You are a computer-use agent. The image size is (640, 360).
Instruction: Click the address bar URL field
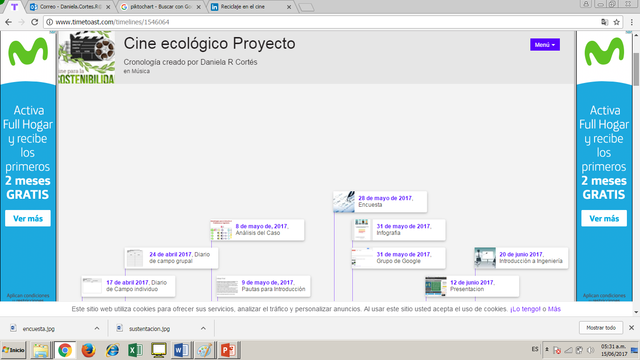322,22
